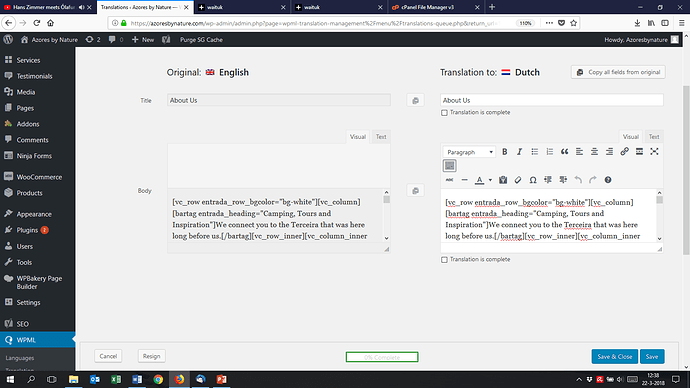Select the text color swatch button

(x=480, y=180)
